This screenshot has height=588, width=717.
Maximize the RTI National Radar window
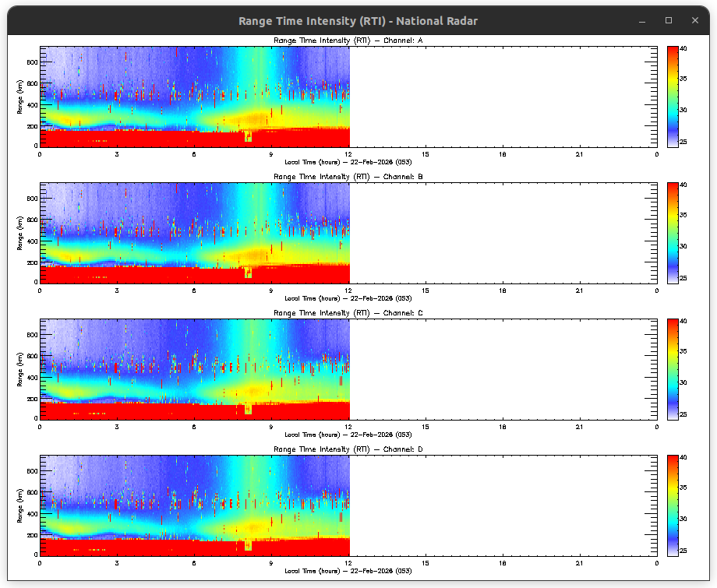(x=669, y=20)
